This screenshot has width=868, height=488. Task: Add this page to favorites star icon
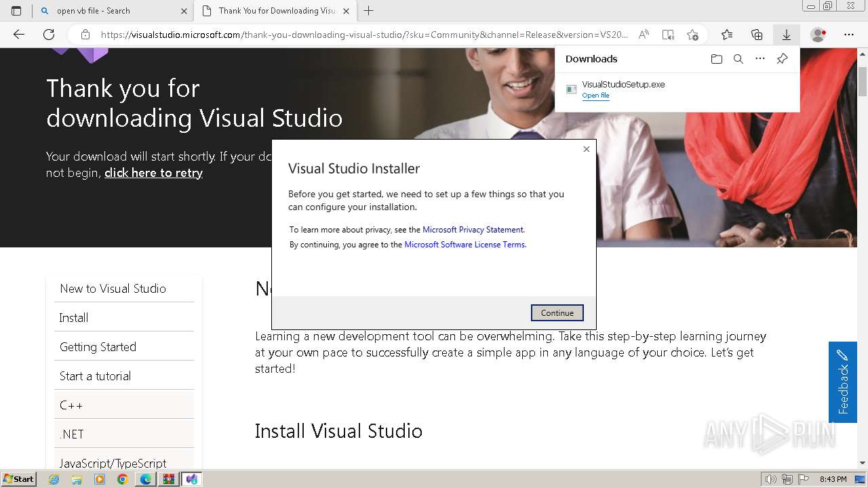pos(692,35)
